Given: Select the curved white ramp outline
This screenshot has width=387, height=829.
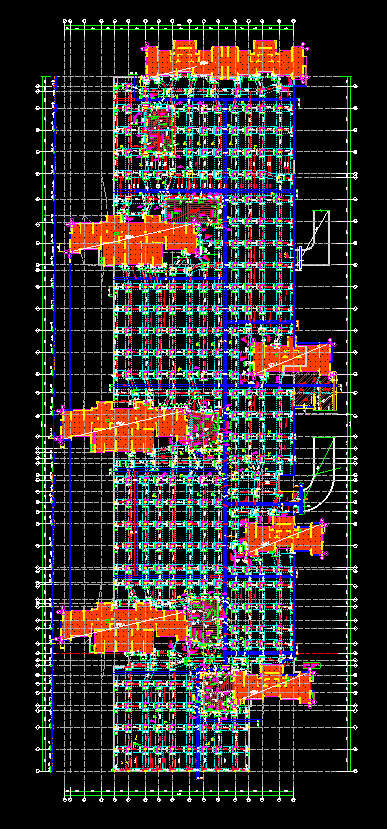Looking at the screenshot, I should click(319, 474).
